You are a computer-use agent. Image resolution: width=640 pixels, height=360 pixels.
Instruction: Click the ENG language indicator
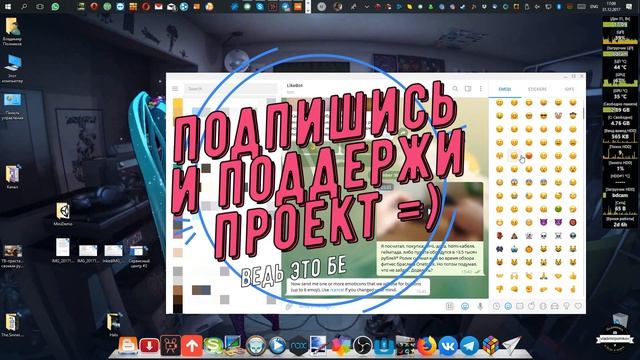point(594,7)
